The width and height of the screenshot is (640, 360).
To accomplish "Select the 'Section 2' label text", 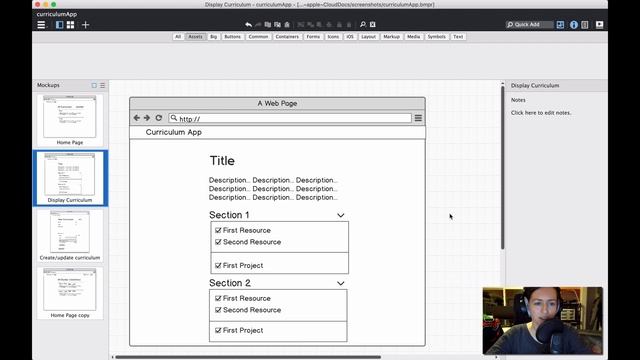I will click(230, 283).
